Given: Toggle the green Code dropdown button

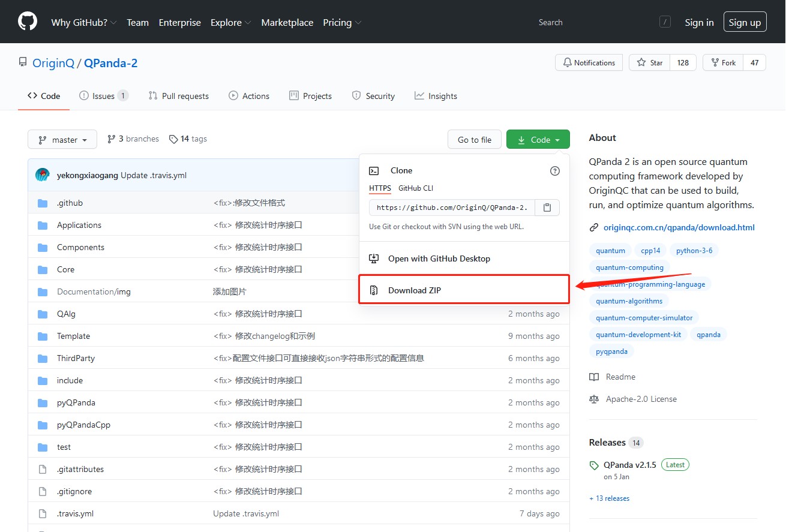Looking at the screenshot, I should [538, 140].
